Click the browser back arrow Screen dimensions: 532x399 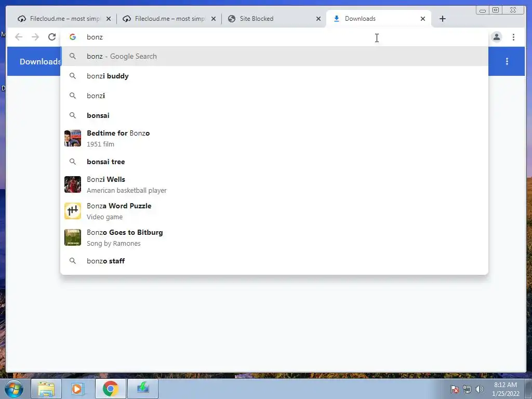click(19, 37)
